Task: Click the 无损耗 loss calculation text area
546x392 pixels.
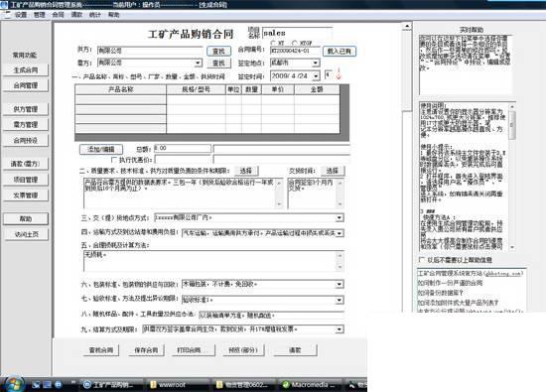Action: (213, 261)
